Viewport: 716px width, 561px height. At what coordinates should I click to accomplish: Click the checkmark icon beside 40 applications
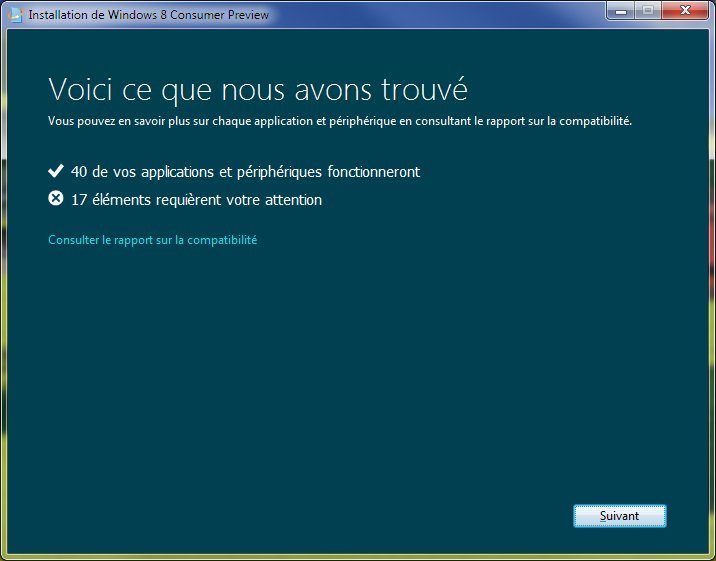tap(56, 172)
